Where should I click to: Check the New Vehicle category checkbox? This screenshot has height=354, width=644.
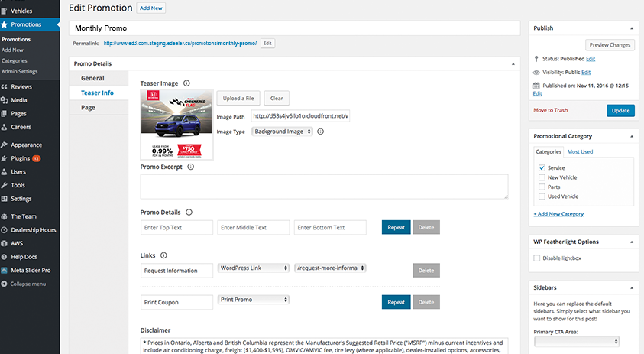tap(542, 177)
